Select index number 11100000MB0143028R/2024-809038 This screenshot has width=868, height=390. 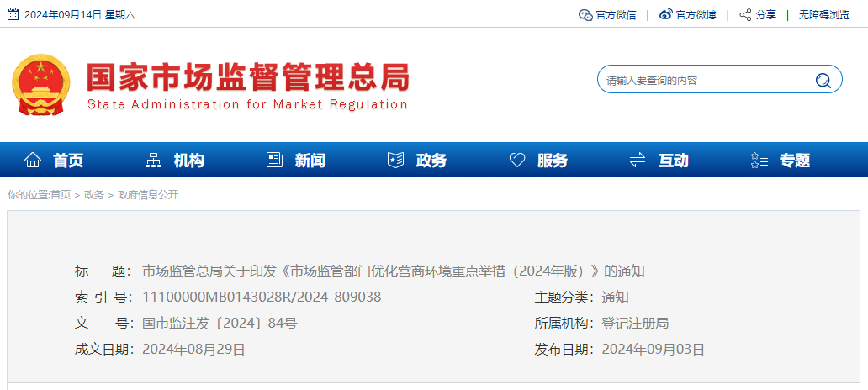262,297
